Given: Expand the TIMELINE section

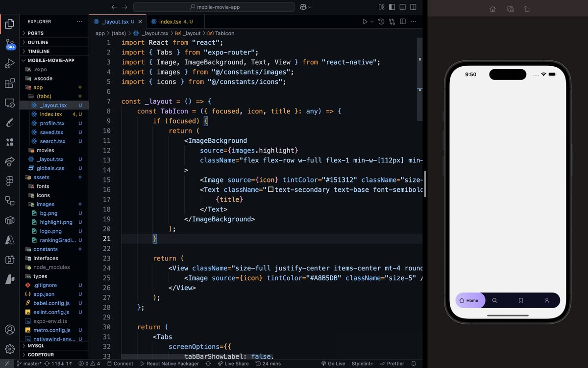Looking at the screenshot, I should 54,51.
